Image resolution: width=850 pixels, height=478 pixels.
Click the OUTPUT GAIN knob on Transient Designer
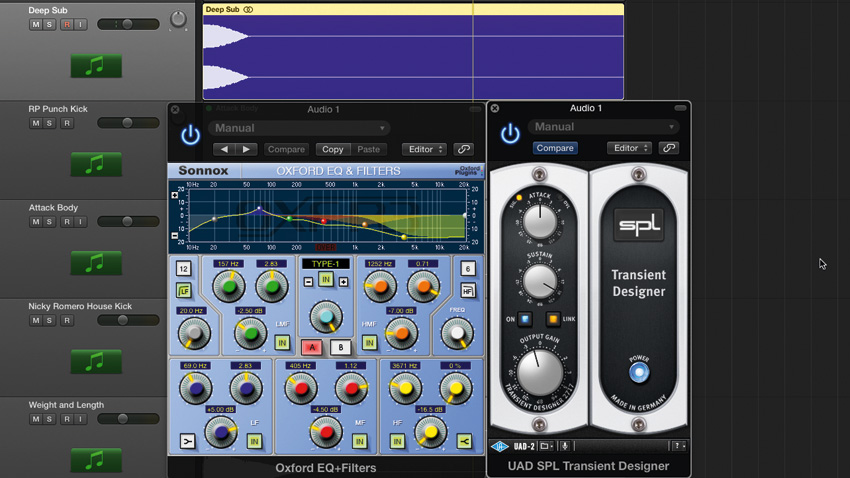pyautogui.click(x=539, y=372)
